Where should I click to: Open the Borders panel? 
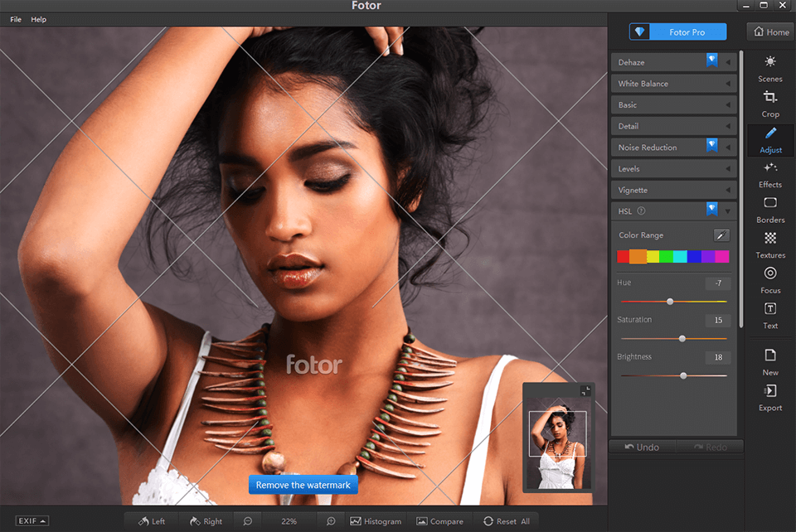click(769, 210)
